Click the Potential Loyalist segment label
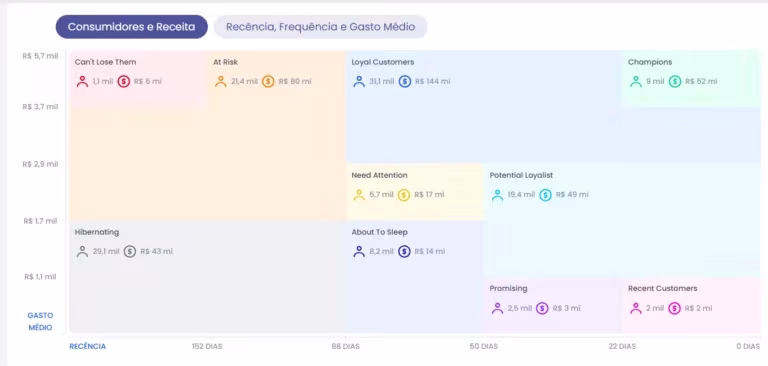 521,175
